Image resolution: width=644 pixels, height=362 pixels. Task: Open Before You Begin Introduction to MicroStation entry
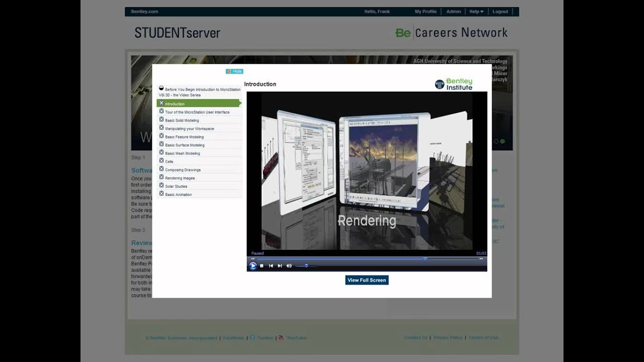point(200,92)
